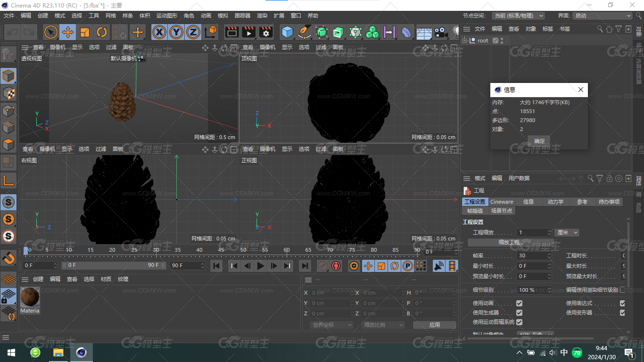Toggle the 使用动画 checkbox

pos(519,303)
